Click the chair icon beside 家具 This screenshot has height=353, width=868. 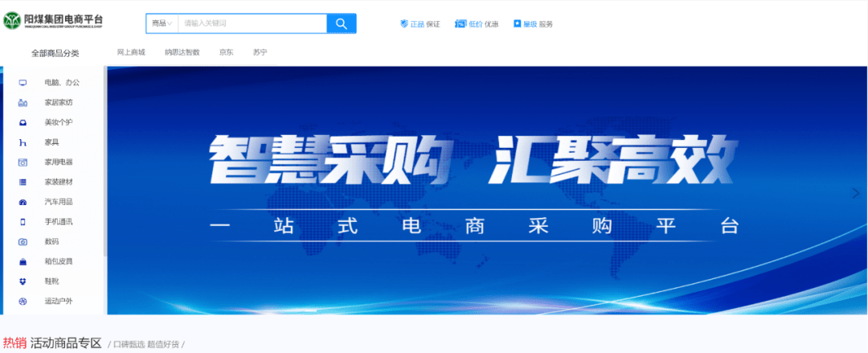point(23,142)
